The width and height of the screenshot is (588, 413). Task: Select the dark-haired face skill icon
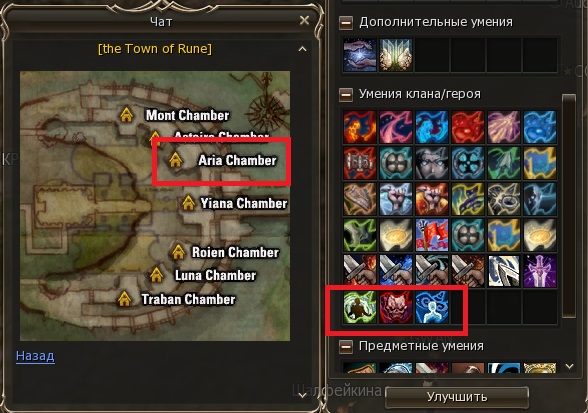[432, 163]
